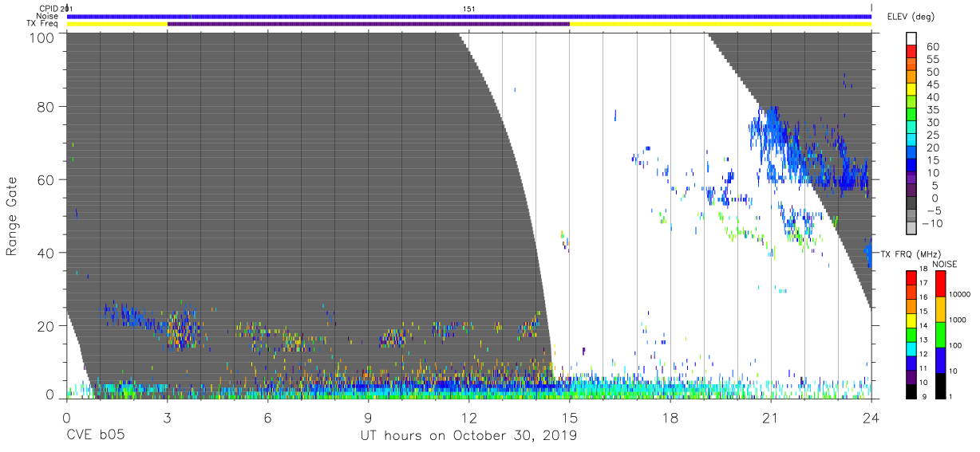Click the '35' value on the elevation scale
Image resolution: width=980 pixels, height=452 pixels.
tap(931, 110)
